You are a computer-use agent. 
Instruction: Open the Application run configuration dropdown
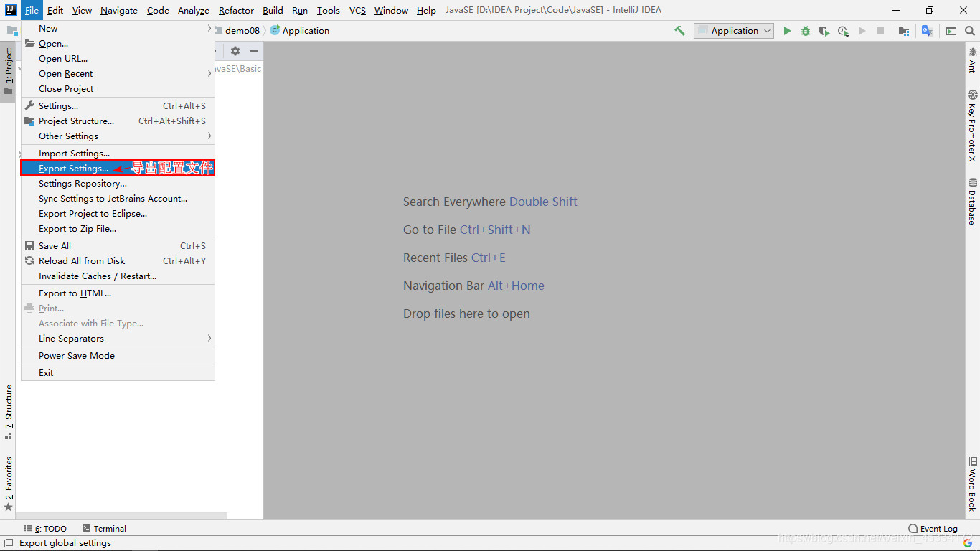734,31
